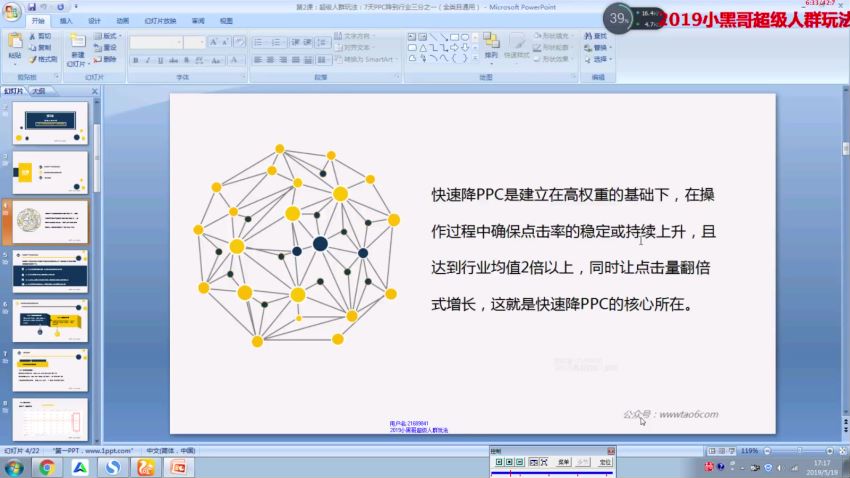
Task: Click the Office button logo
Action: point(11,10)
